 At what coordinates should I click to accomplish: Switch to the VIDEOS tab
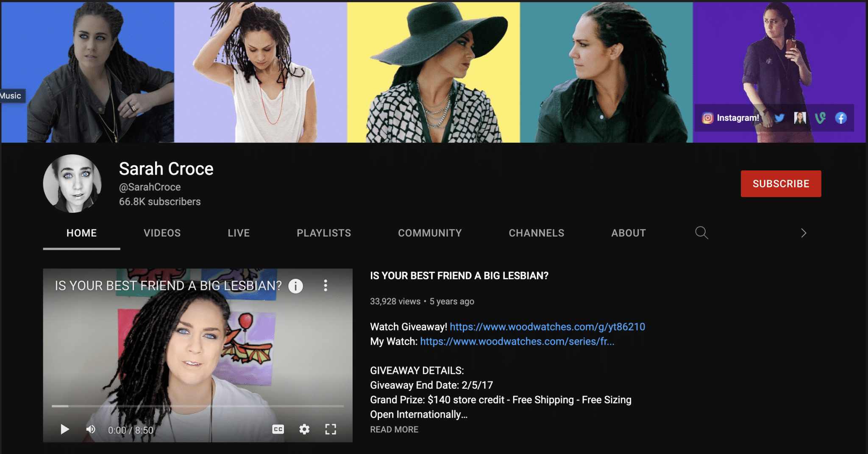161,233
